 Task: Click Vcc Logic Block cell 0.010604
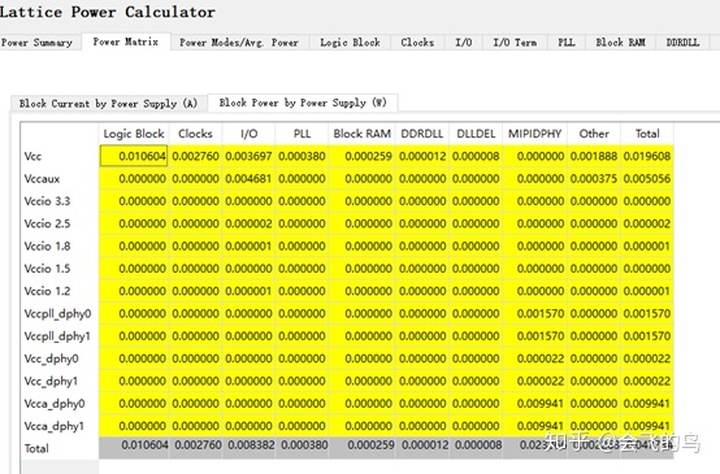(x=134, y=156)
